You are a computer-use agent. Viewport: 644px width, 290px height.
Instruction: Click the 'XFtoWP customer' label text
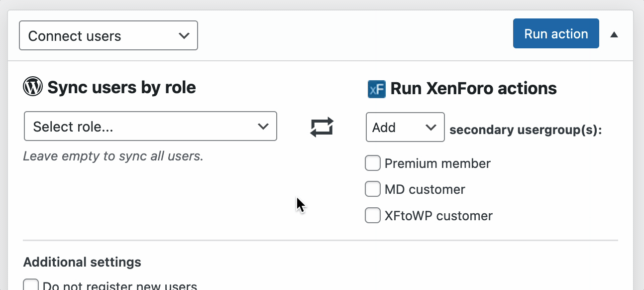coord(438,216)
